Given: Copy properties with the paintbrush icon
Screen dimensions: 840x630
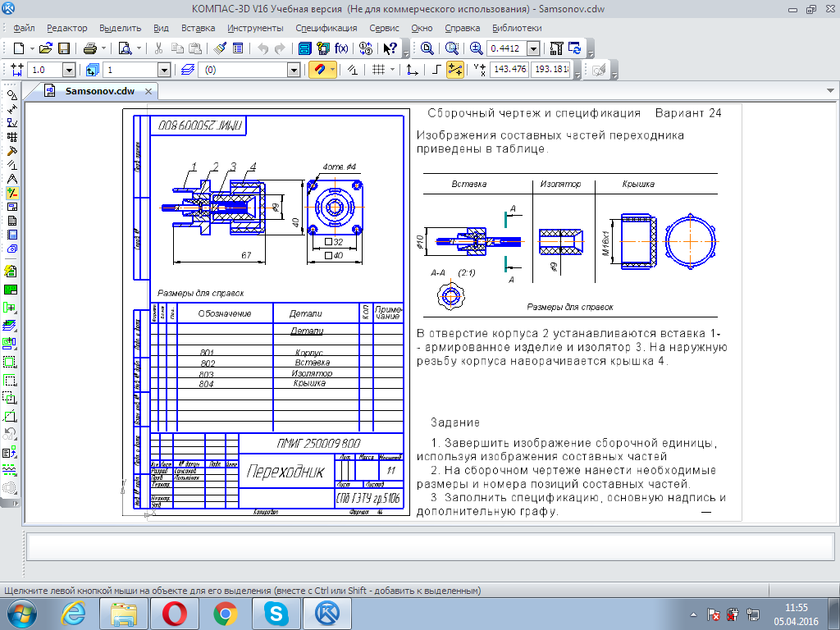Looking at the screenshot, I should [219, 48].
